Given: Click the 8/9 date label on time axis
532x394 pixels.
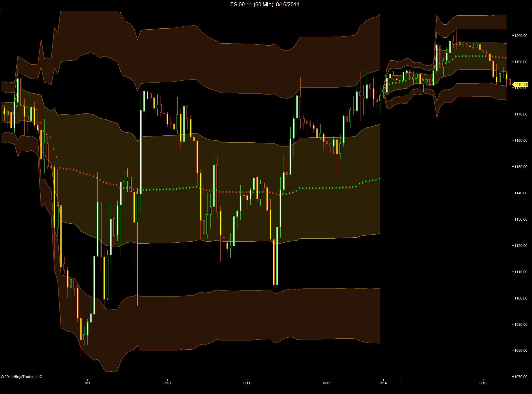Looking at the screenshot, I should 87,383.
